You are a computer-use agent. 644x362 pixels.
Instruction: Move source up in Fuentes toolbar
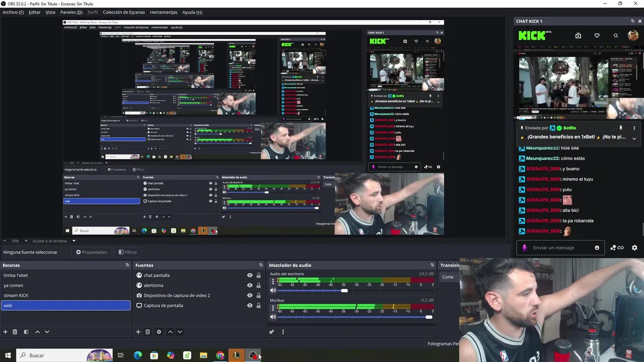coord(170,332)
